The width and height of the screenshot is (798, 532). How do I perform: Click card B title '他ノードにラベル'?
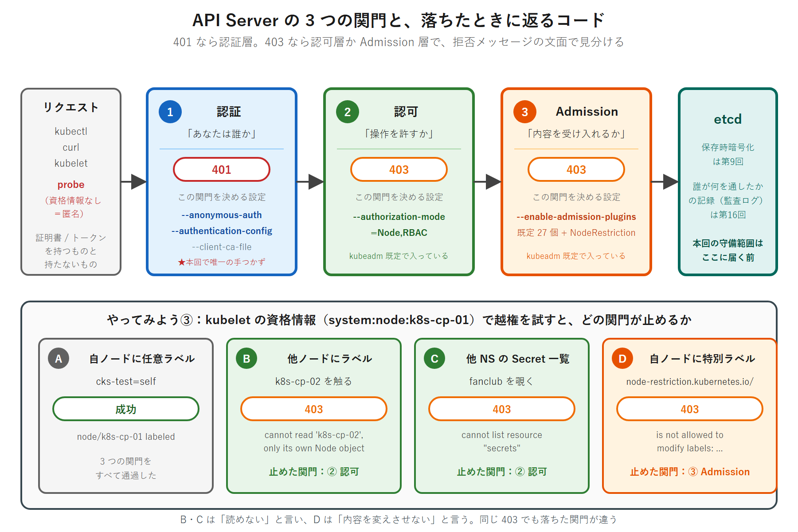pos(330,359)
